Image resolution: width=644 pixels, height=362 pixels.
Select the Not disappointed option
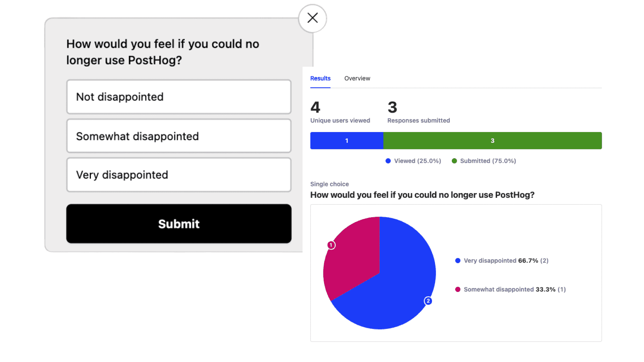tap(179, 97)
